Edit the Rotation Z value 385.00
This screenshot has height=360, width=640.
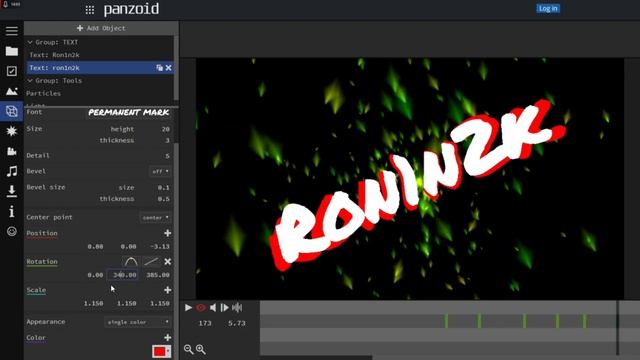pos(158,275)
